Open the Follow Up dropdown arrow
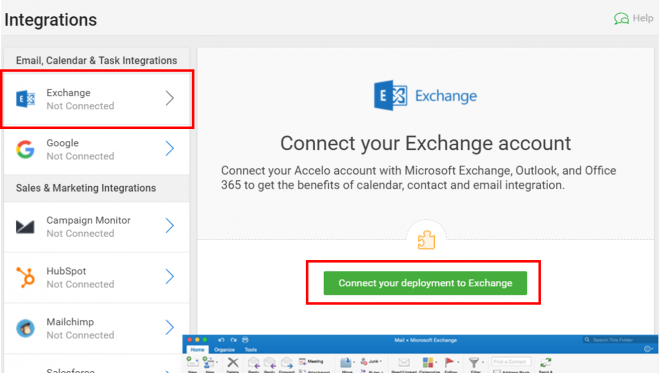 pos(458,362)
